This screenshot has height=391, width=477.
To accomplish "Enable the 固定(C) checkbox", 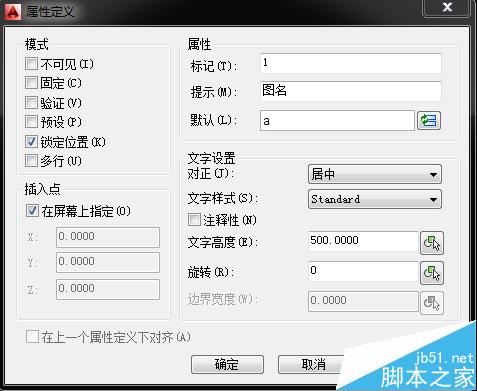I will 31,83.
